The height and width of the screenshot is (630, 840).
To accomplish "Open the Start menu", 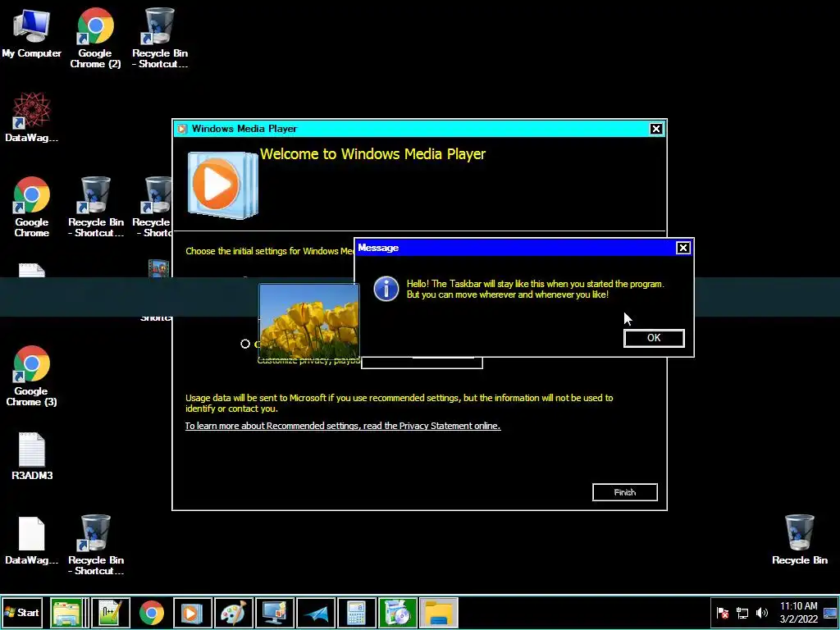I will [22, 612].
